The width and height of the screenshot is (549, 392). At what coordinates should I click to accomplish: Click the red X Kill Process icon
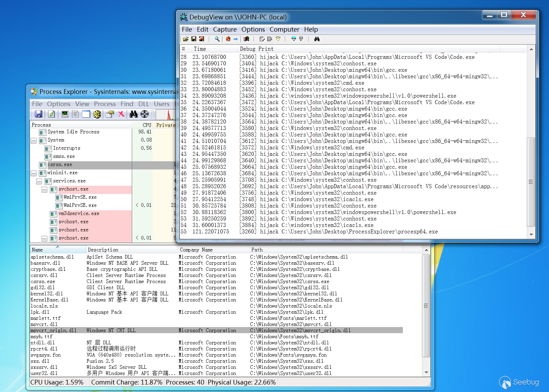[121, 114]
